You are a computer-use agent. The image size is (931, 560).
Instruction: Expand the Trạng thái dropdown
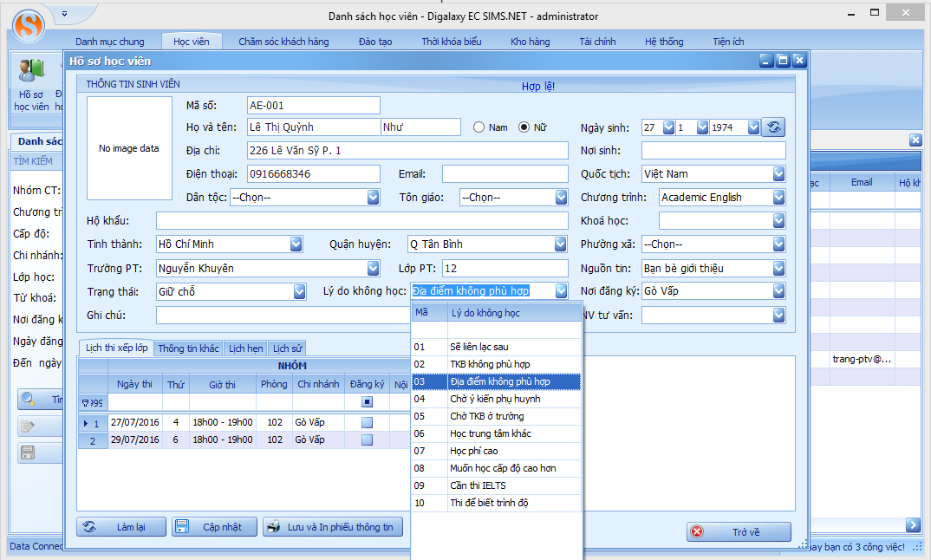[299, 292]
